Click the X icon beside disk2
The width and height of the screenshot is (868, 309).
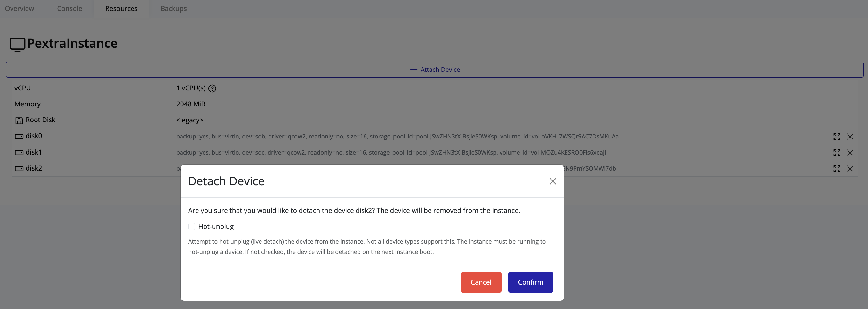(x=850, y=168)
